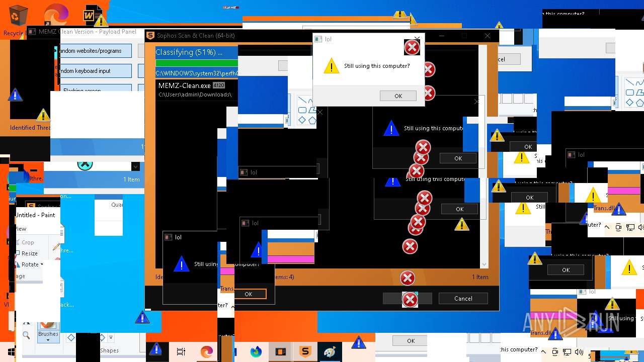Select the MEMZ-Clean.exe entry in Sophos
The width and height of the screenshot is (644, 362).
(x=196, y=90)
